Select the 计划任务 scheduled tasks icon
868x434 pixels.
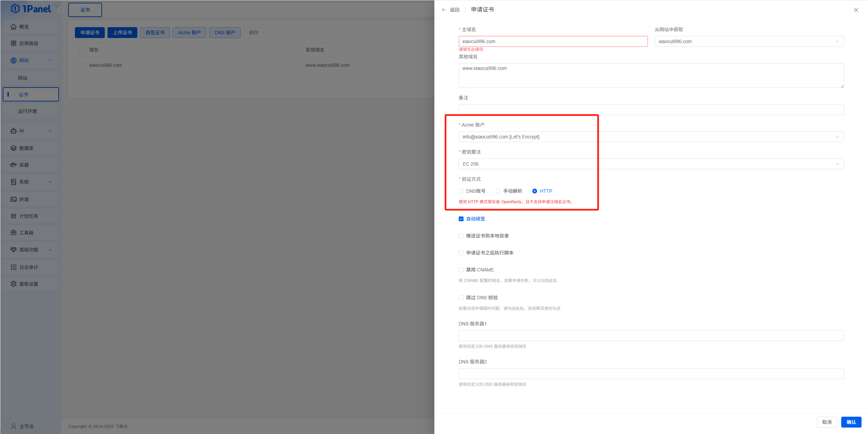(14, 216)
